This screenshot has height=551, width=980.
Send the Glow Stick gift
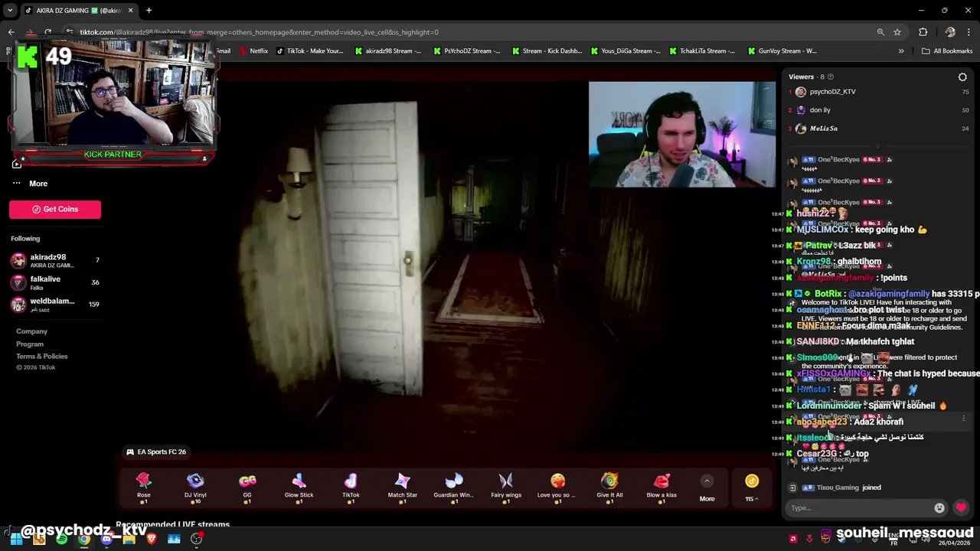click(299, 487)
